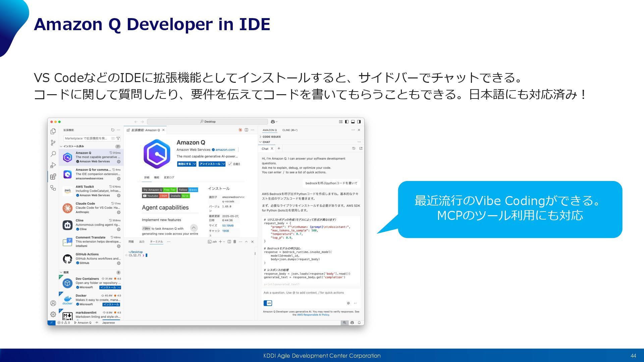The width and height of the screenshot is (644, 362).
Task: Select the Extensions icon in the activity bar
Action: [x=53, y=177]
